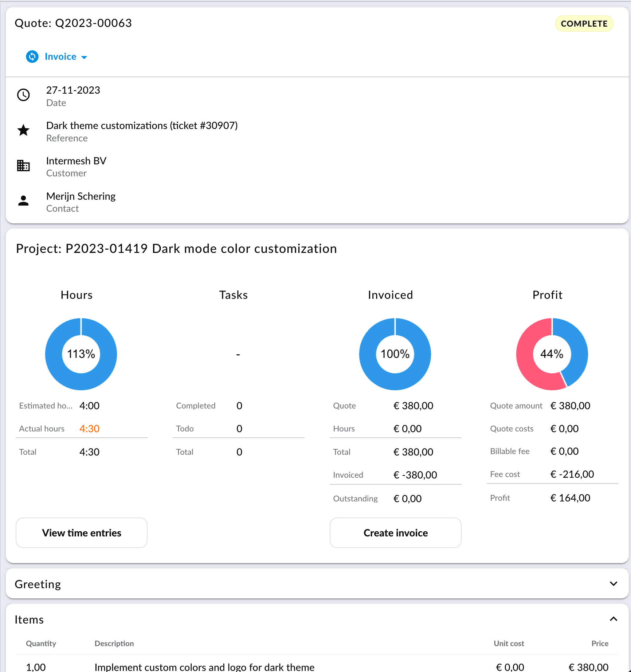Collapse the Items section chevron
The image size is (631, 672).
point(613,619)
